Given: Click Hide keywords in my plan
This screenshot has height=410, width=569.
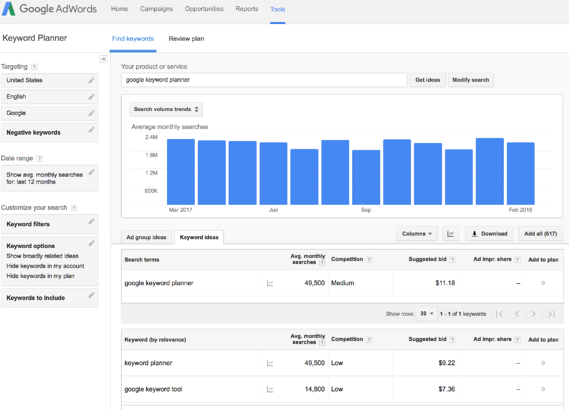Looking at the screenshot, I should coord(40,276).
